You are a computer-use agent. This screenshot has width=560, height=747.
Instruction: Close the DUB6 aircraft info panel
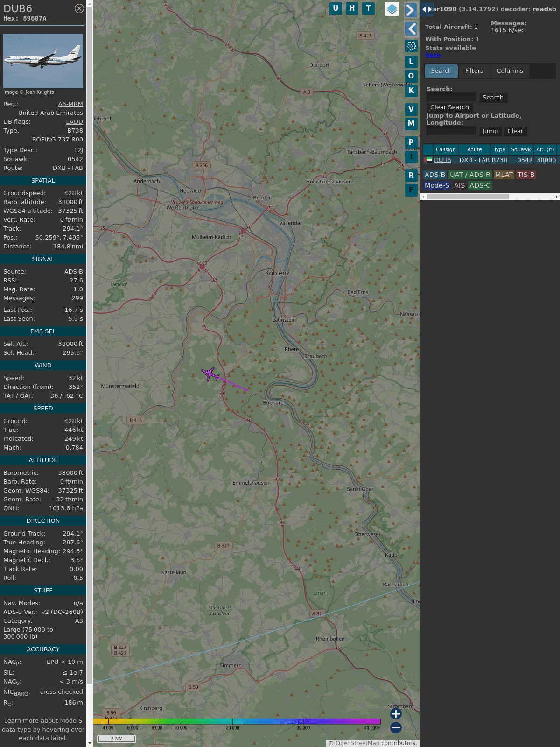click(x=79, y=8)
